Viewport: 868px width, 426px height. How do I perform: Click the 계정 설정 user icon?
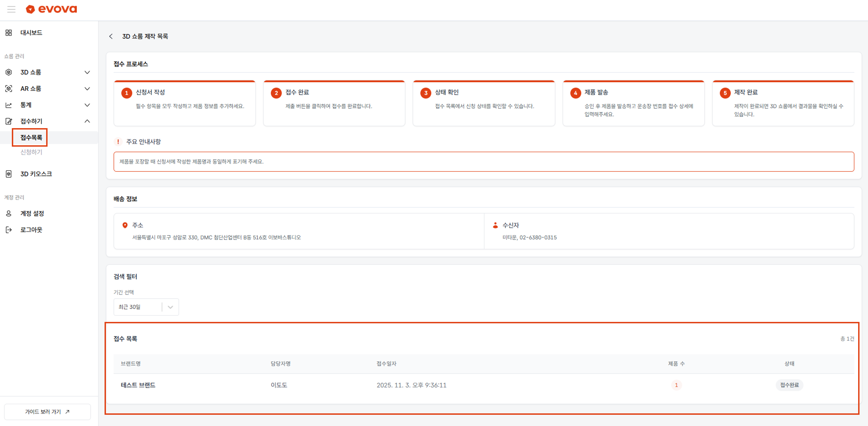(9, 213)
